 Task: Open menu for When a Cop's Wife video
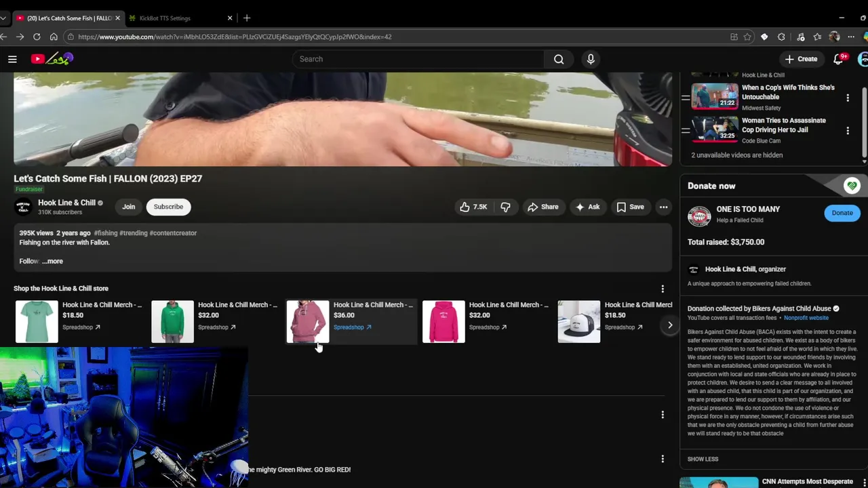[848, 98]
